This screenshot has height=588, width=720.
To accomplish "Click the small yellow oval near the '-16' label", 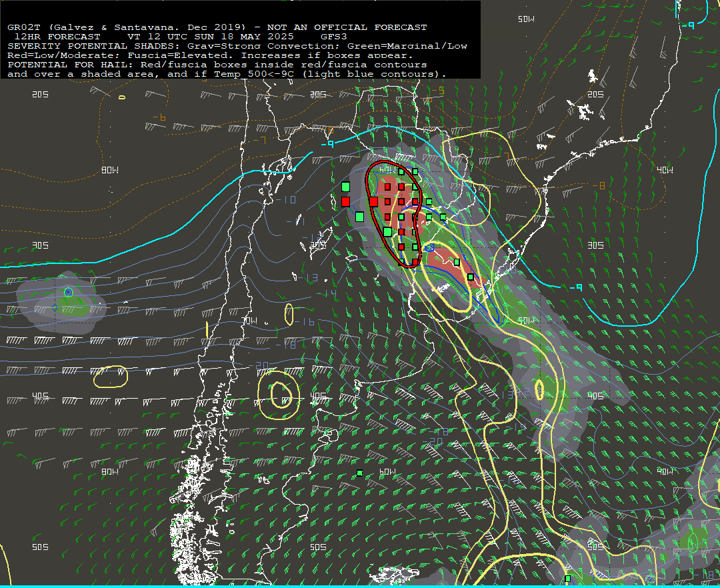I will coord(289,315).
